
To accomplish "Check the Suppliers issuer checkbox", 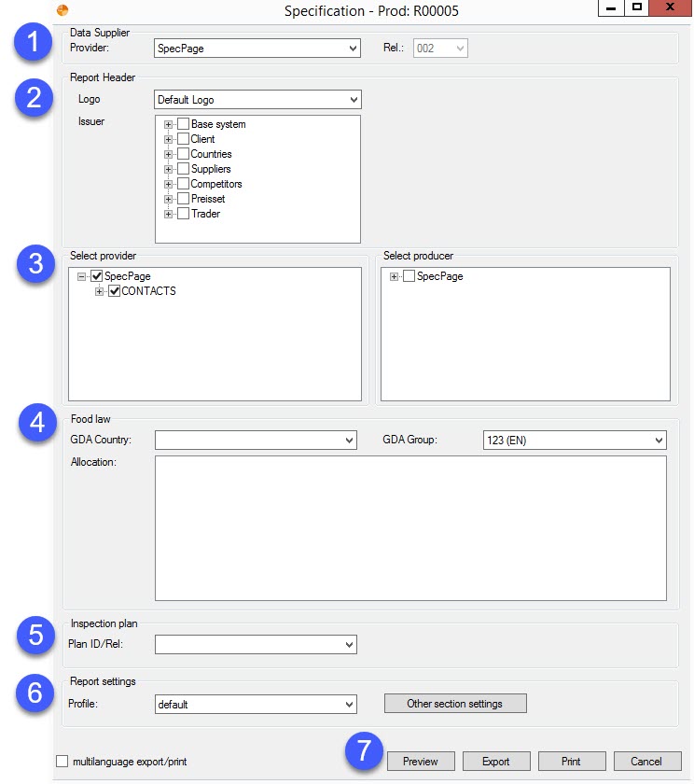I will click(x=184, y=169).
